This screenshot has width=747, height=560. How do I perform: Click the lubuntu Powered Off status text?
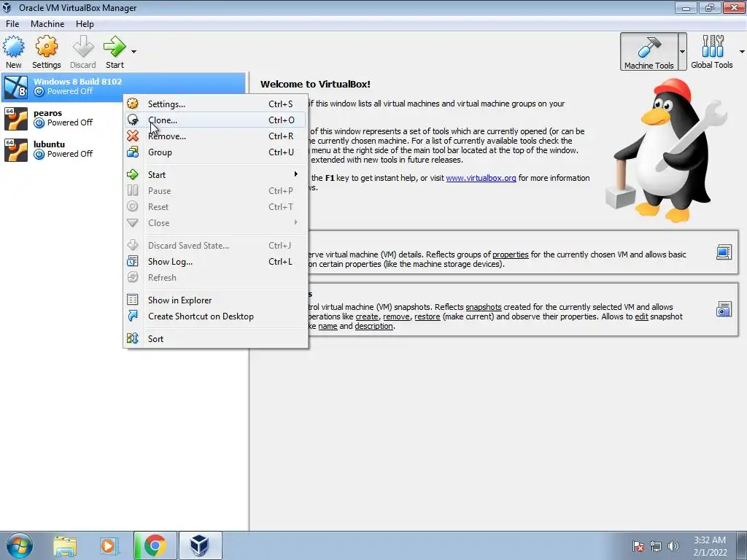tap(70, 154)
